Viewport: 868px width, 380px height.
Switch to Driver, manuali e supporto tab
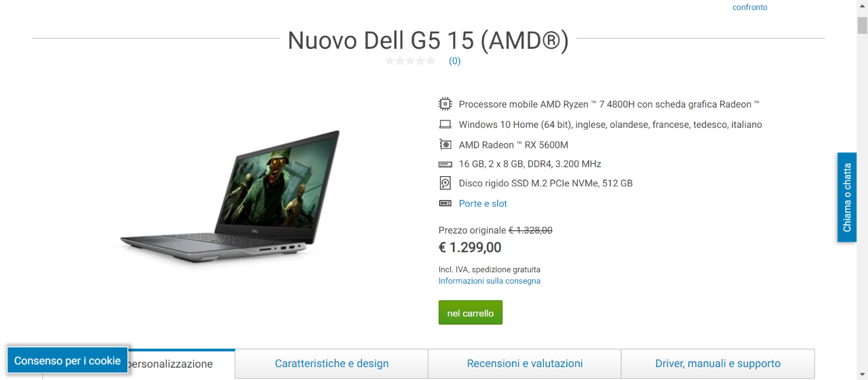[x=717, y=364]
